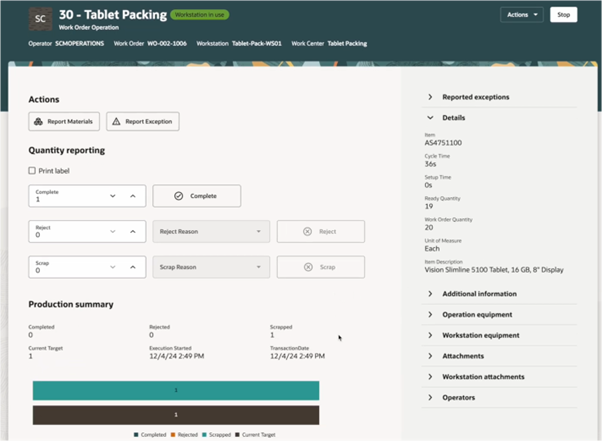The image size is (602, 441).
Task: Click the X circle icon in Scrap button
Action: [x=308, y=267]
